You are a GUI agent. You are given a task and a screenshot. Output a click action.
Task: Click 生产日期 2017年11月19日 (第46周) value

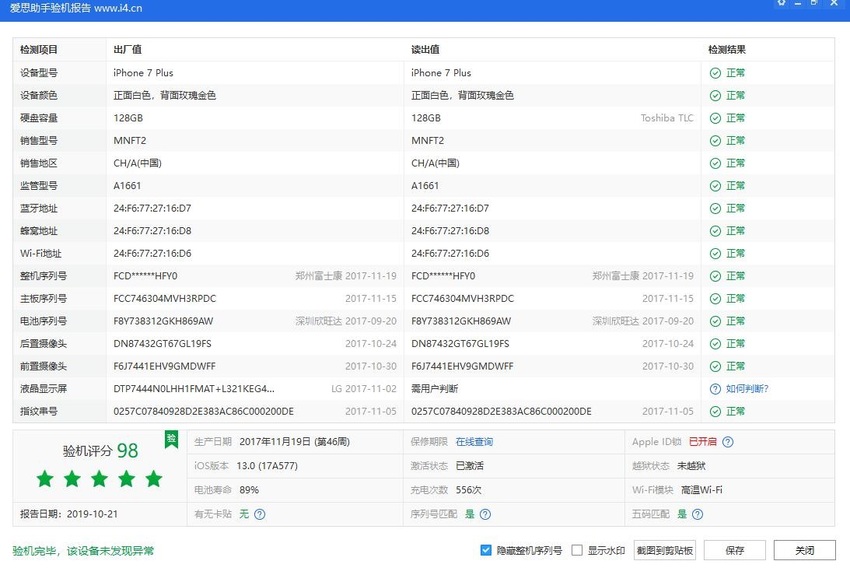pos(294,442)
